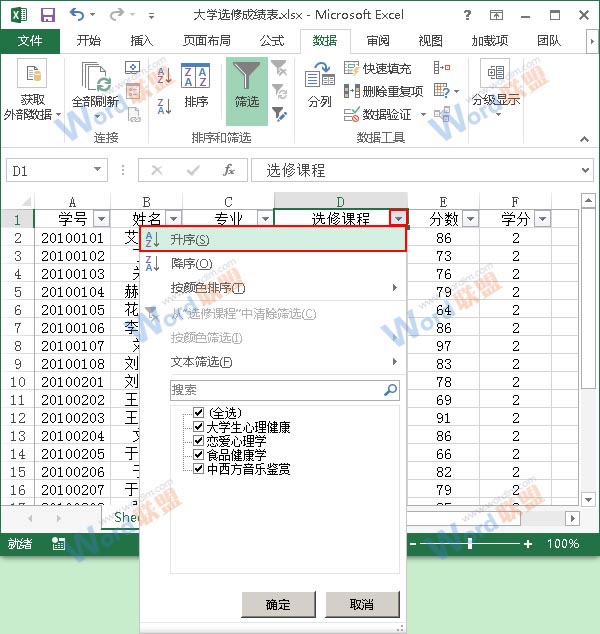Viewport: 600px width, 634px height.
Task: Click the Undo arrow icon
Action: pos(77,15)
